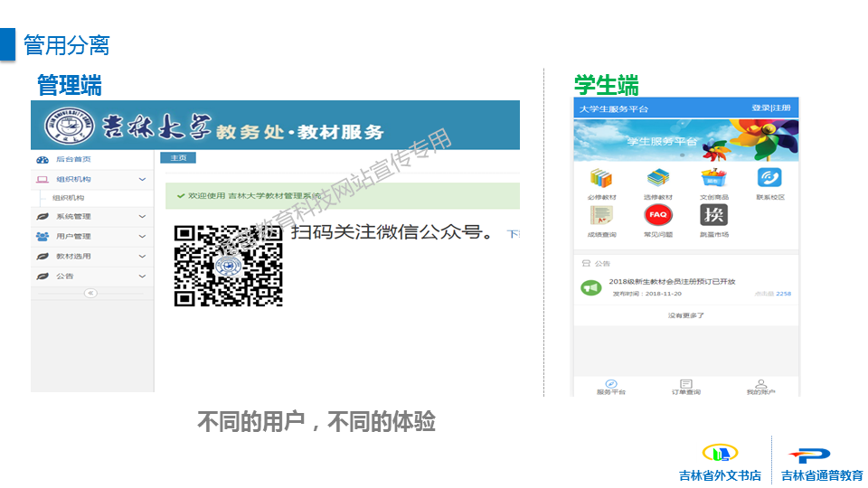868x488 pixels.
Task: Switch to the 主页 tab
Action: [178, 157]
